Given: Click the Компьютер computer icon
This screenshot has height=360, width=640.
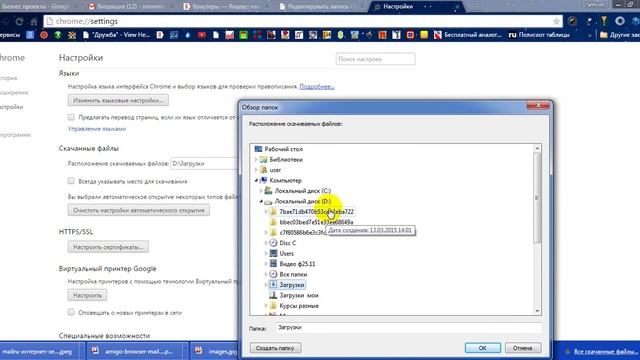Looking at the screenshot, I should click(263, 180).
